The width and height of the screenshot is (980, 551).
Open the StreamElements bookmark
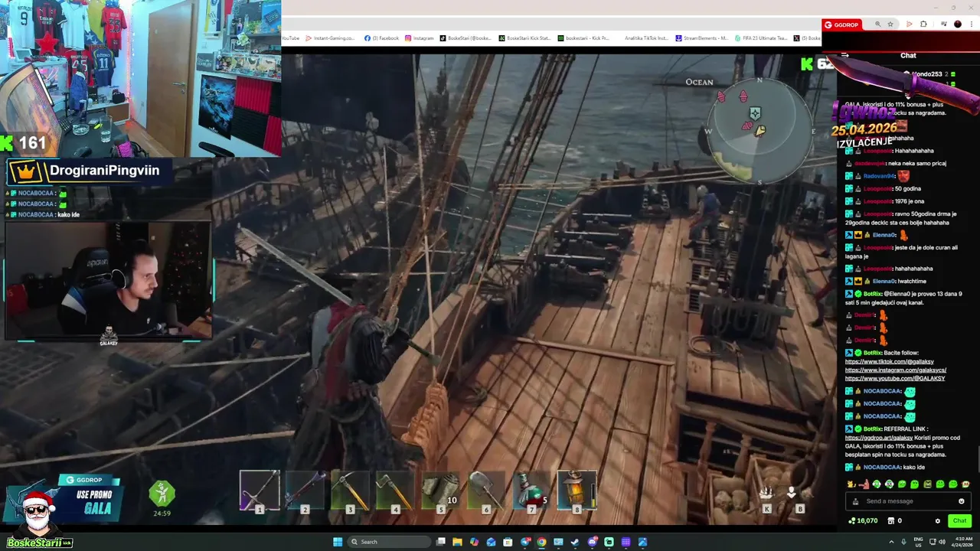[702, 38]
